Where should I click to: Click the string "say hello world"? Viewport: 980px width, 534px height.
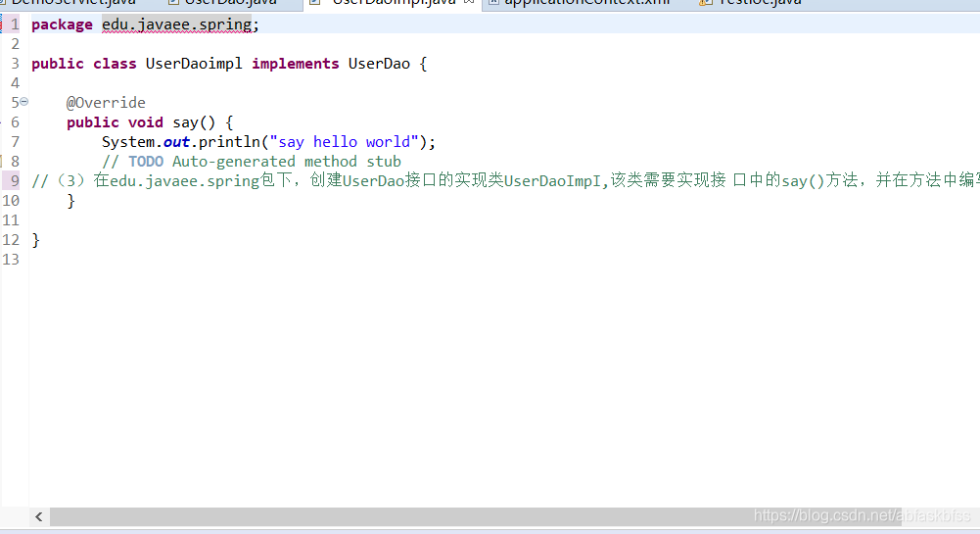pyautogui.click(x=344, y=142)
